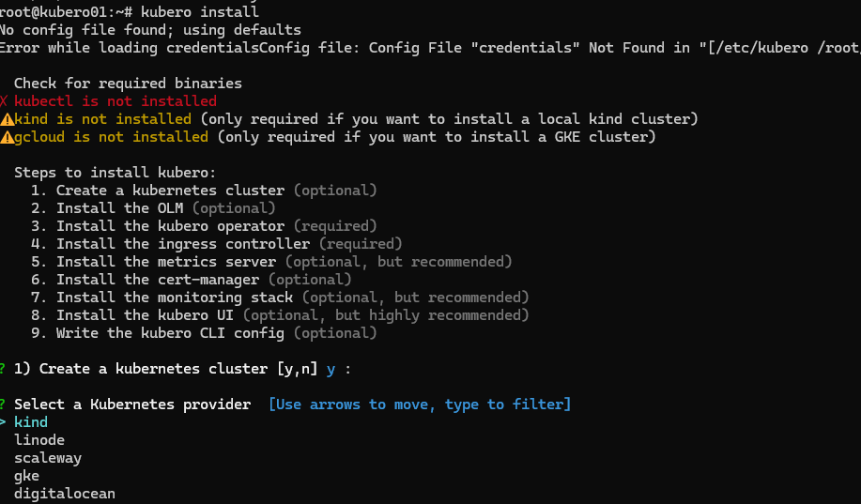Click the red X before kubectl
The height and width of the screenshot is (504, 861).
5,101
